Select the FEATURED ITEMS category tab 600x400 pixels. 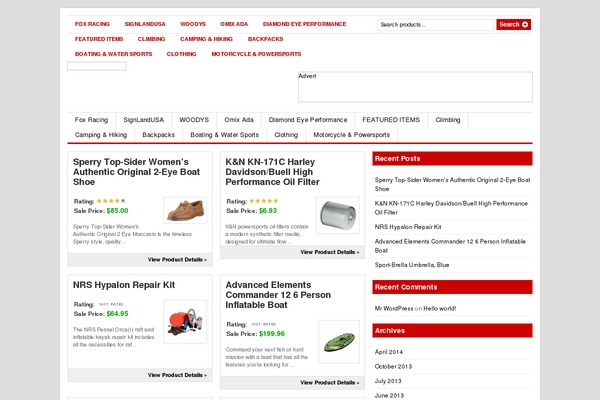click(x=391, y=120)
